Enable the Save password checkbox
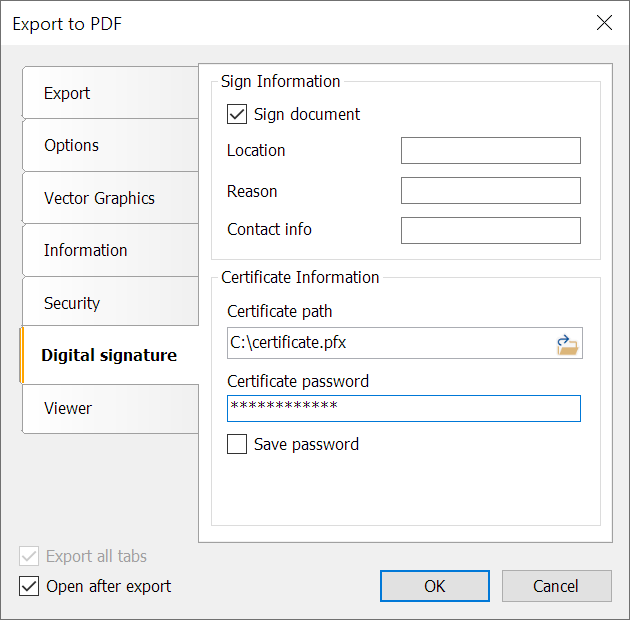Viewport: 630px width, 620px height. point(237,444)
